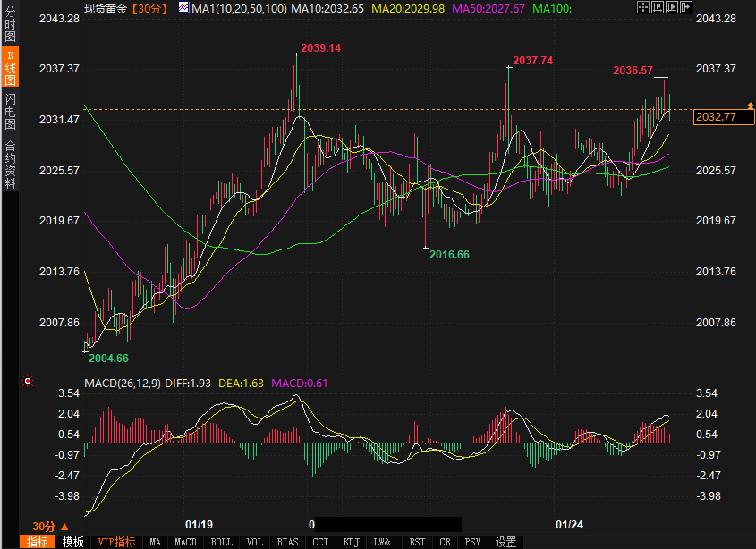Open the 合约资料 side tab
The width and height of the screenshot is (756, 549).
tap(10, 165)
